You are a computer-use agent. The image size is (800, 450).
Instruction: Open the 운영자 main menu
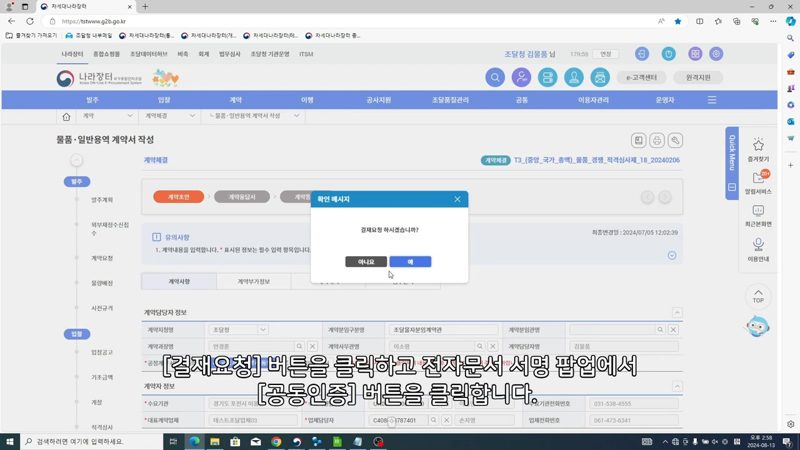coord(665,100)
